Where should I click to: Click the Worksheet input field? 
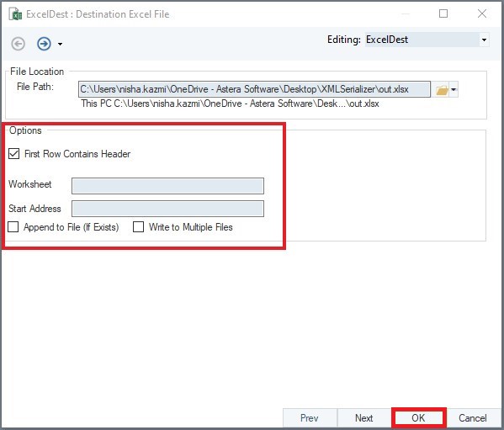tap(167, 186)
